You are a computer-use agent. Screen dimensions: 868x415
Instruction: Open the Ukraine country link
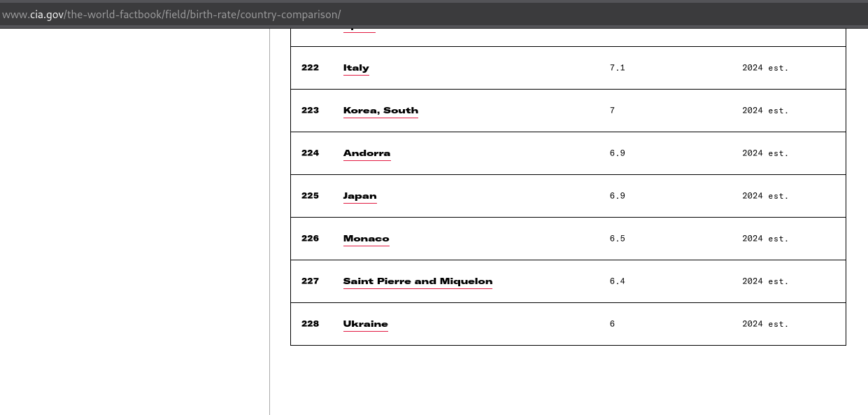pyautogui.click(x=365, y=324)
